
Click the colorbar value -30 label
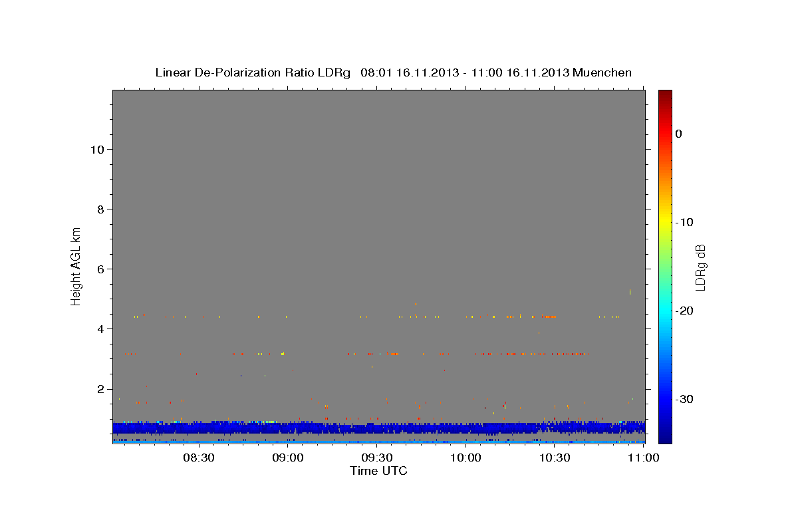pos(684,399)
